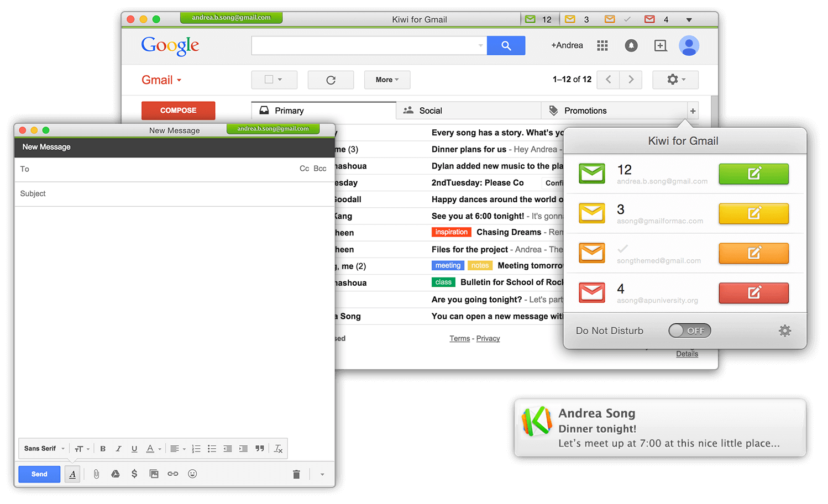This screenshot has height=504, width=828.
Task: Switch to title bar account with 4 unread
Action: click(x=657, y=19)
